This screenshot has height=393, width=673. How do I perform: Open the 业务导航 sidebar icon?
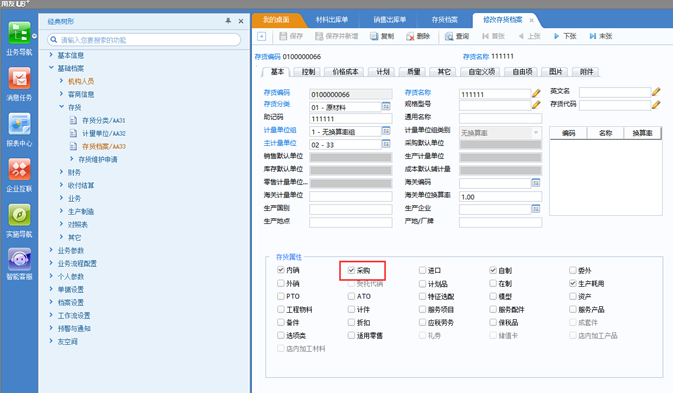pyautogui.click(x=19, y=33)
